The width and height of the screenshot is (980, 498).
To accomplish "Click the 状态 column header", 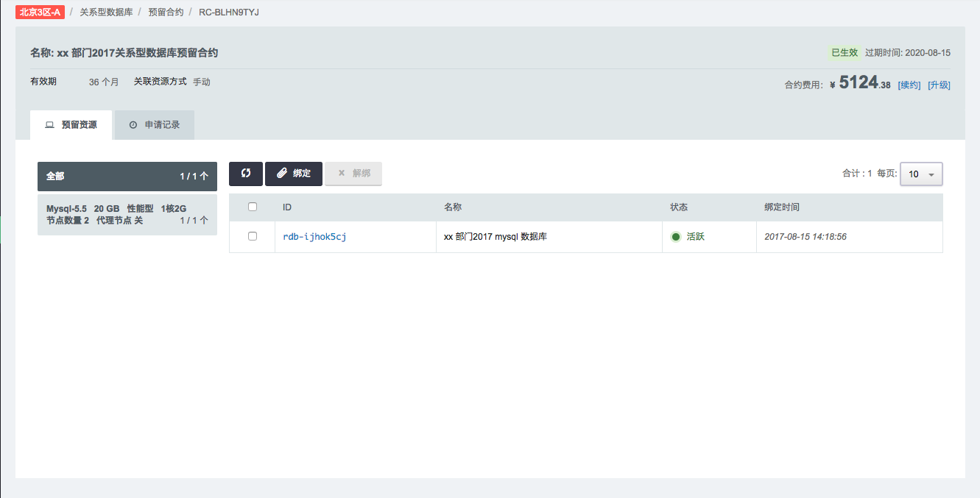I will pos(679,207).
